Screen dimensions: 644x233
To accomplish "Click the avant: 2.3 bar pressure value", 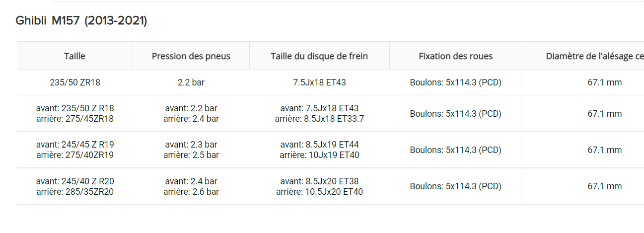I will click(x=191, y=145).
